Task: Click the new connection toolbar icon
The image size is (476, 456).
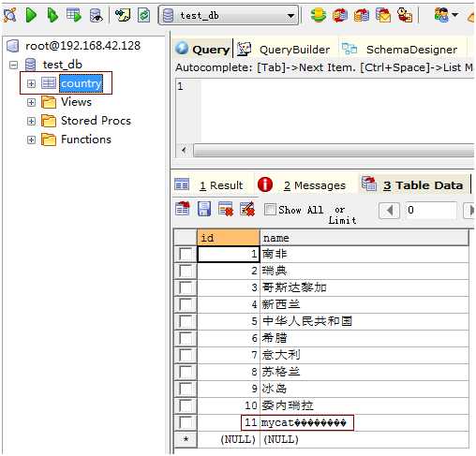Action: (9, 15)
